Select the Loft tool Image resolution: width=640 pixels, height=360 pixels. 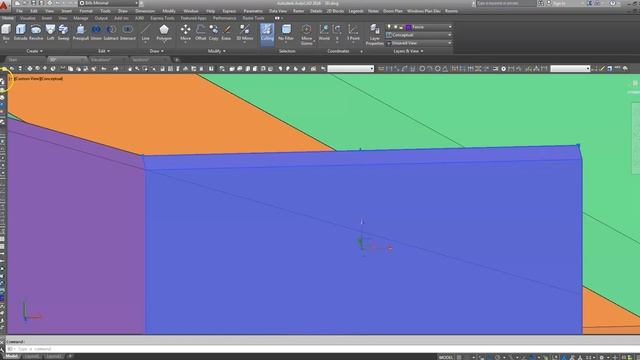pyautogui.click(x=50, y=32)
